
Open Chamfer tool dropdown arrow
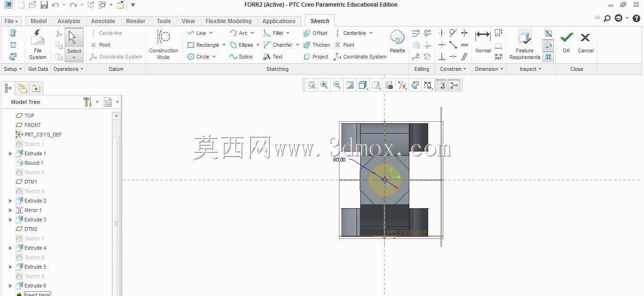[x=297, y=45]
